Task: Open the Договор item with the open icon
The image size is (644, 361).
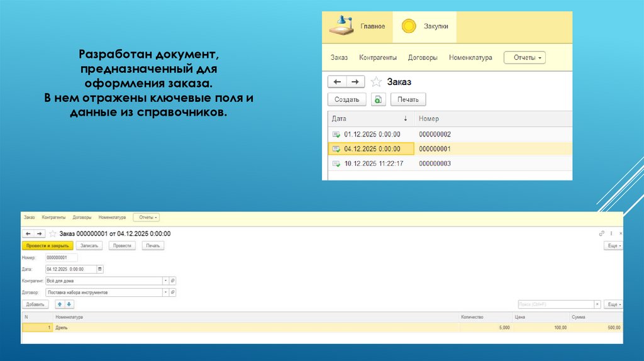Action: click(x=172, y=292)
